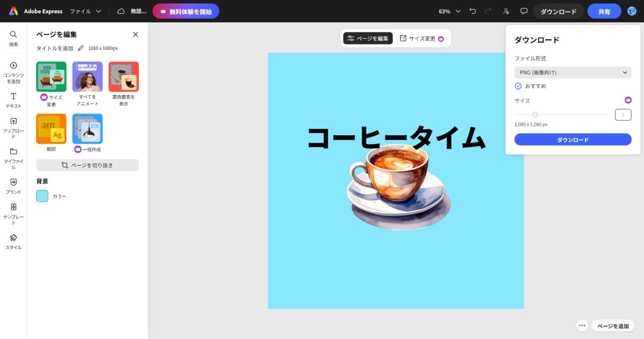
Task: Select the サイズ変更 toolbar item
Action: point(422,38)
